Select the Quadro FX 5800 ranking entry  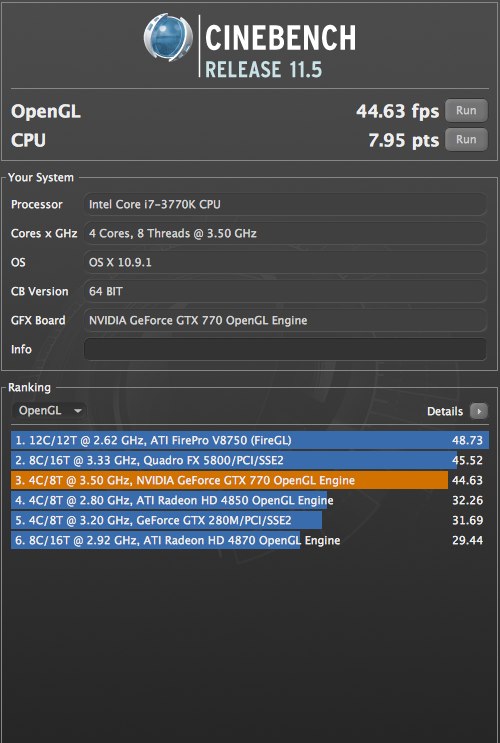[250, 460]
